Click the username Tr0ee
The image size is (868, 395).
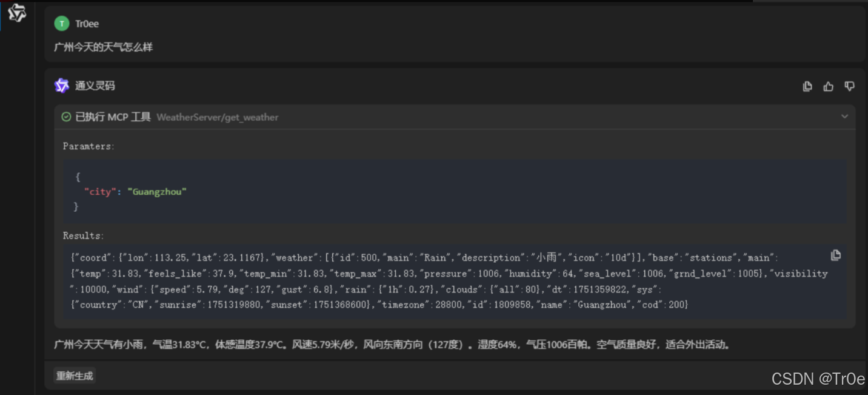[87, 24]
